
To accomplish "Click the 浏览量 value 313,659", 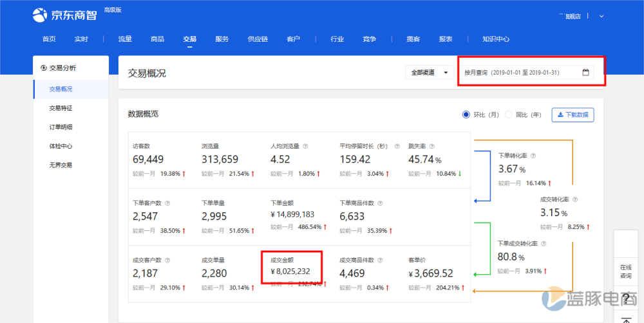I will point(220,159).
